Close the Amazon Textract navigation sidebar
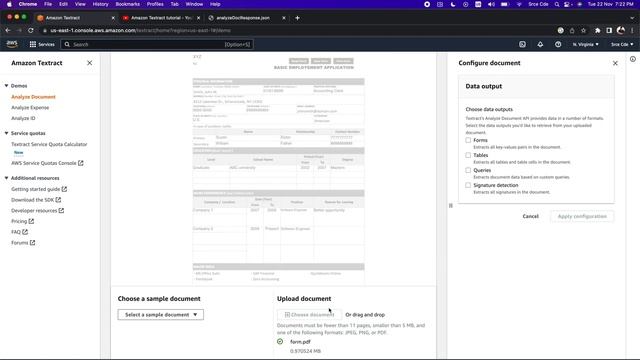Screen dimensions: 640x360 [x=89, y=63]
